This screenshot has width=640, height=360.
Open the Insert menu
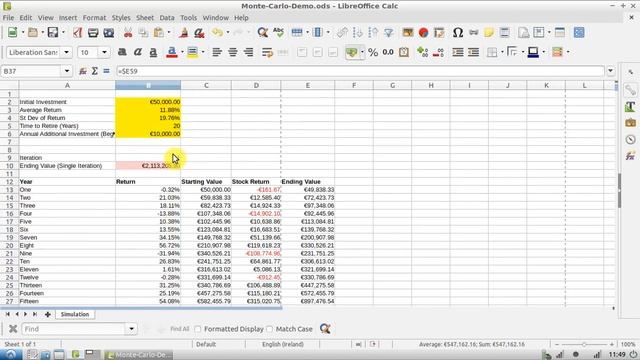click(68, 18)
